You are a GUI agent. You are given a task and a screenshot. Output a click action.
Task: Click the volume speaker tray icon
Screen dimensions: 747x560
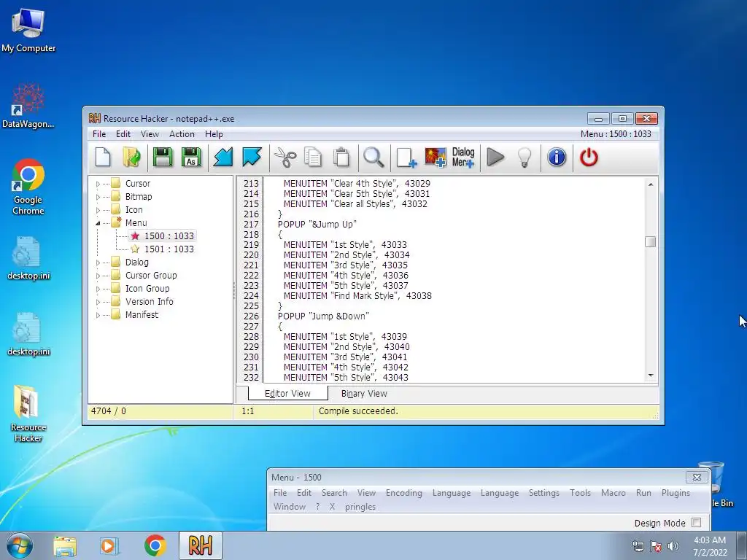pyautogui.click(x=673, y=546)
